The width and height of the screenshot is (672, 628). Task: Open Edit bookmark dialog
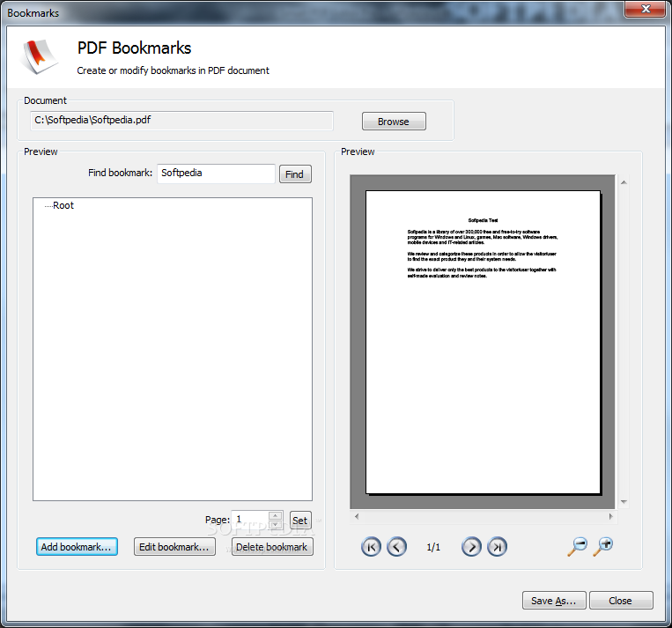174,547
